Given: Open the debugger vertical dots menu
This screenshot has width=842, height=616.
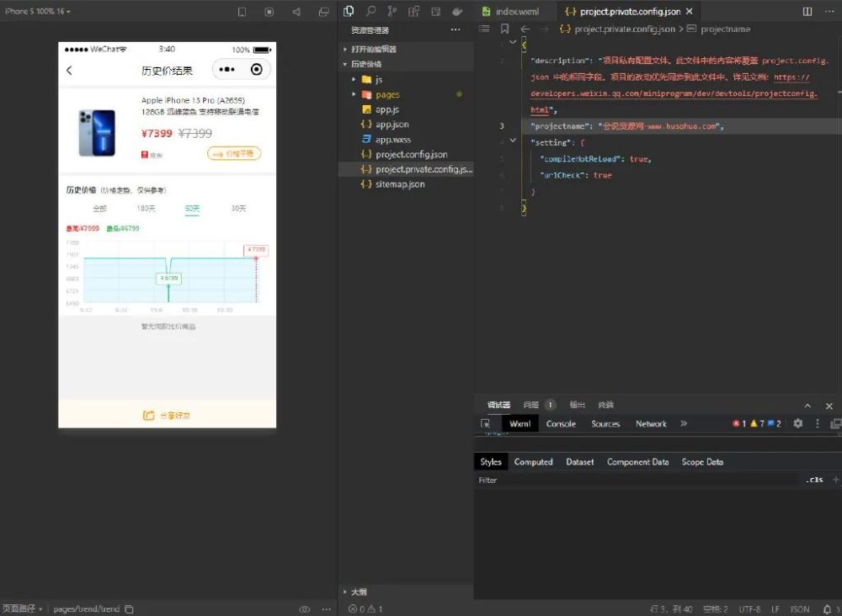Looking at the screenshot, I should [818, 423].
